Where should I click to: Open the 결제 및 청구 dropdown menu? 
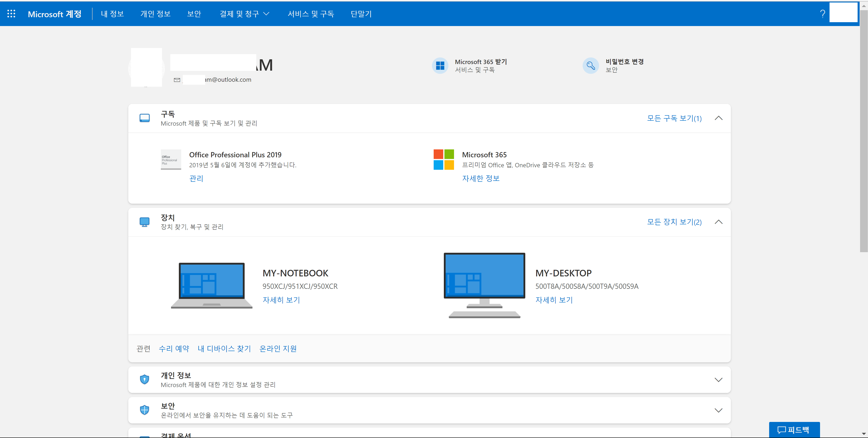click(x=245, y=14)
